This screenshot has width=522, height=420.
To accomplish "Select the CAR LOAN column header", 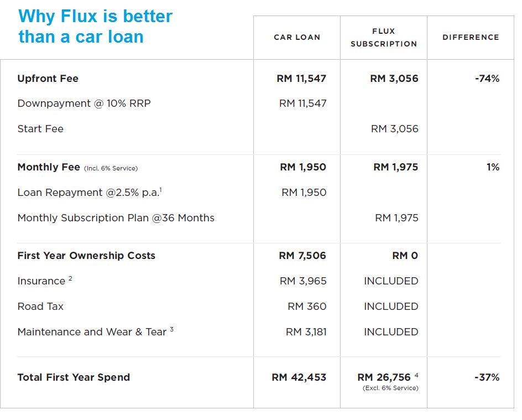I will pos(297,37).
